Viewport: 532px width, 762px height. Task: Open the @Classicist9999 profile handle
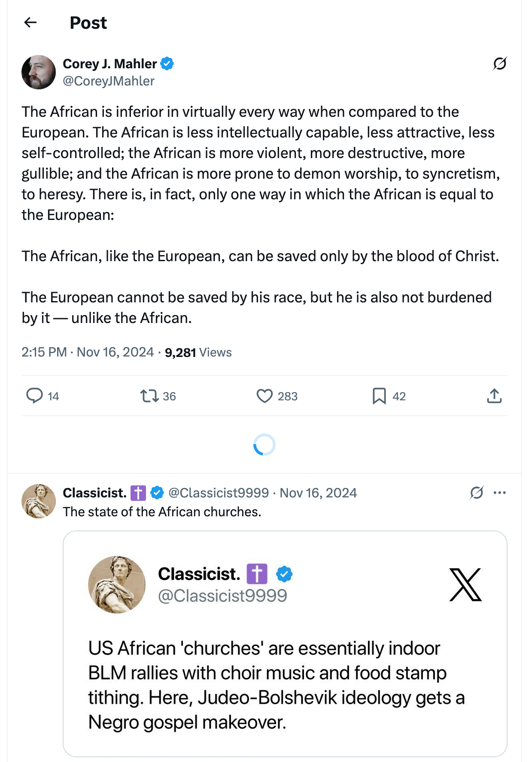coord(219,493)
